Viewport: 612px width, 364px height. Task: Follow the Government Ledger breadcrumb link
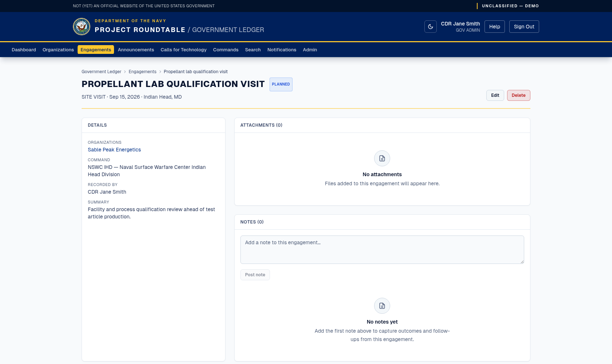(101, 72)
